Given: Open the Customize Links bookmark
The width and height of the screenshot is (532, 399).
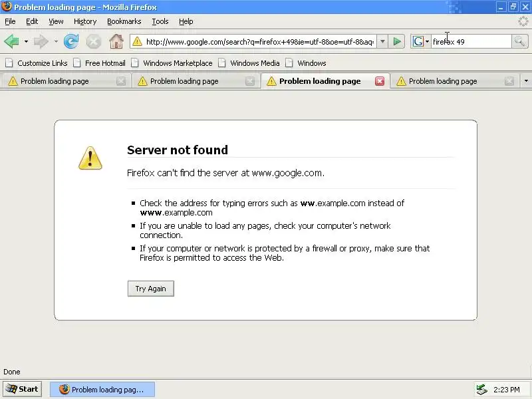Looking at the screenshot, I should pyautogui.click(x=37, y=63).
